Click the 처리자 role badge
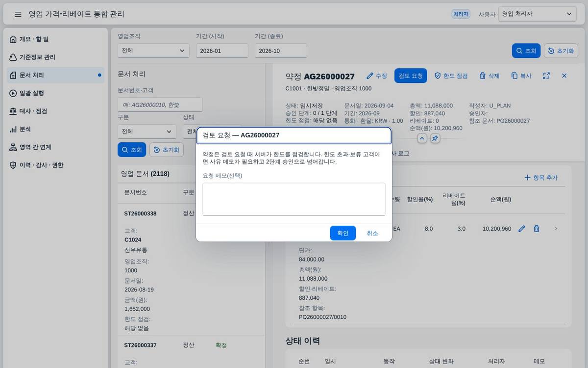 [461, 14]
